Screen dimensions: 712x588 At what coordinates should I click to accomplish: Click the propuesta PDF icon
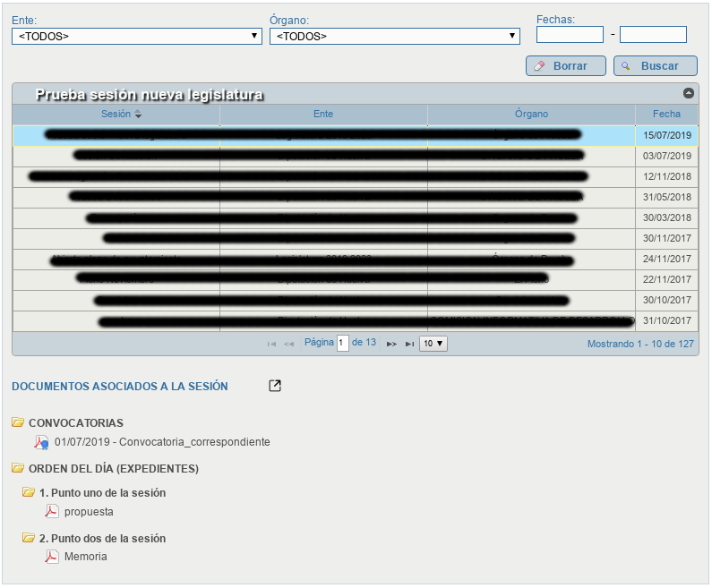click(x=51, y=511)
